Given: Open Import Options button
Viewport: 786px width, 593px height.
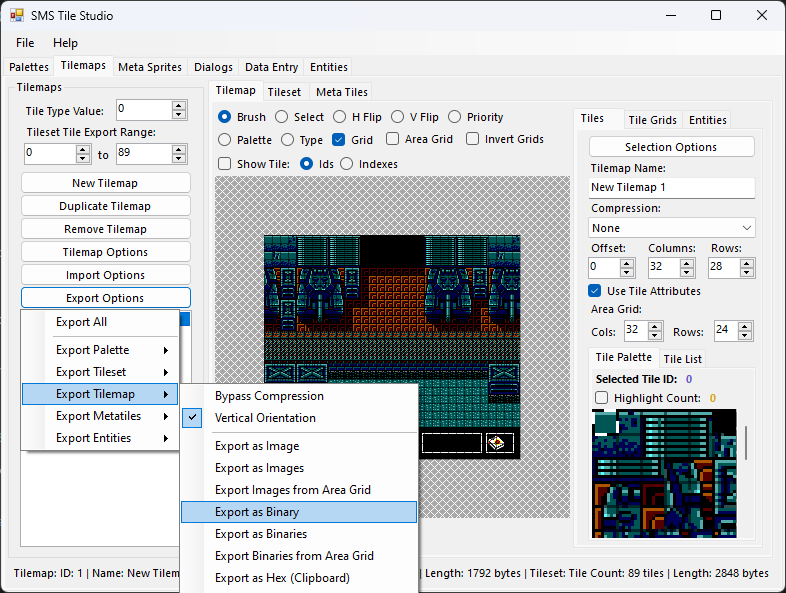Looking at the screenshot, I should [105, 275].
